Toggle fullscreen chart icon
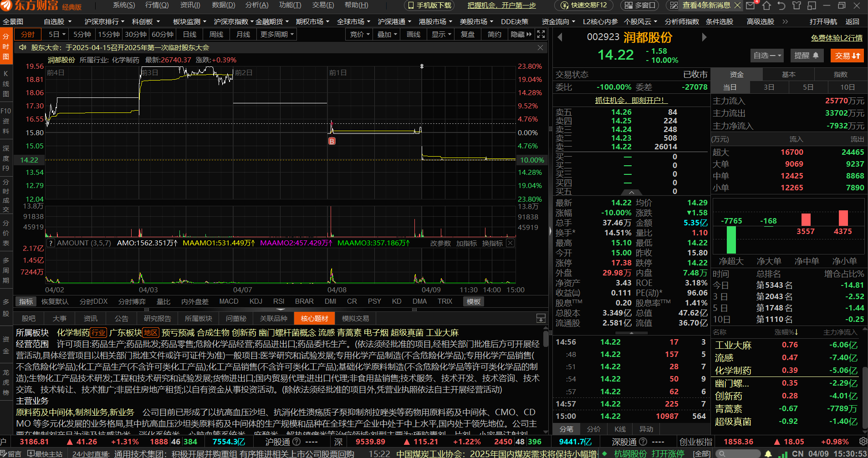Image resolution: width=868 pixels, height=458 pixels. click(541, 34)
